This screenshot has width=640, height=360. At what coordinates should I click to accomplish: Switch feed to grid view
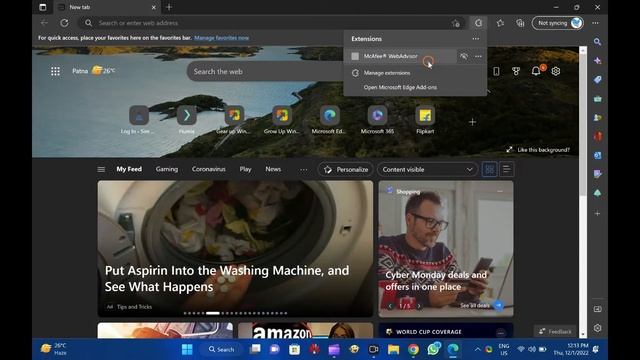click(x=489, y=169)
